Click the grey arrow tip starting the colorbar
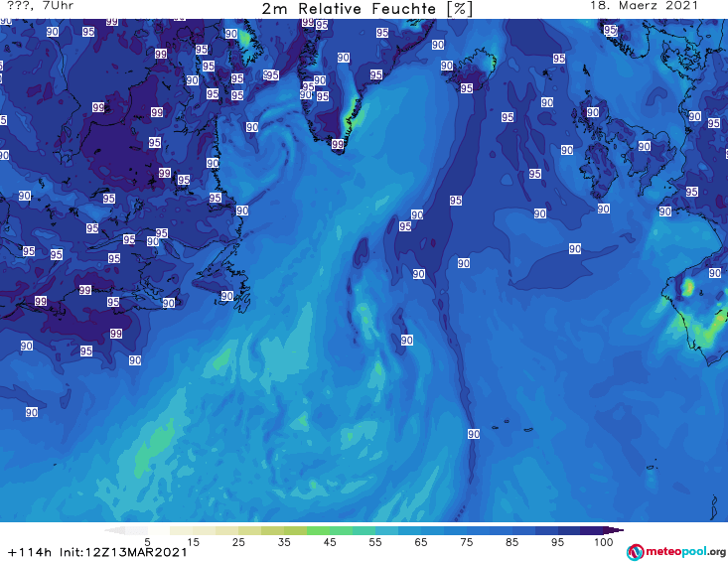This screenshot has width=728, height=562. [x=114, y=530]
